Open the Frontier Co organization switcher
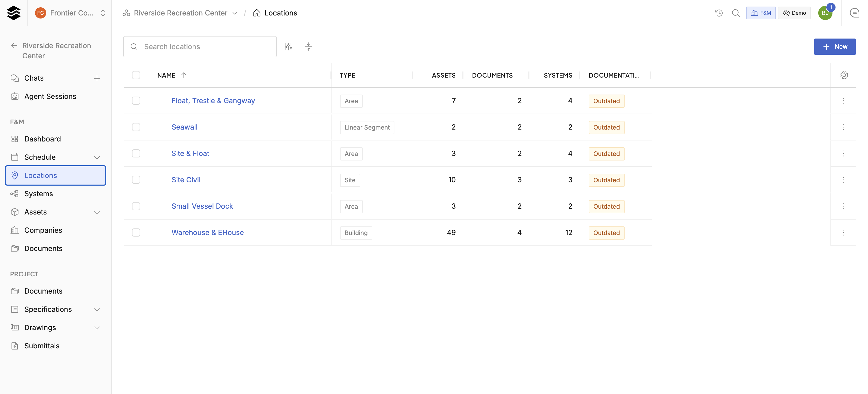 pos(70,13)
